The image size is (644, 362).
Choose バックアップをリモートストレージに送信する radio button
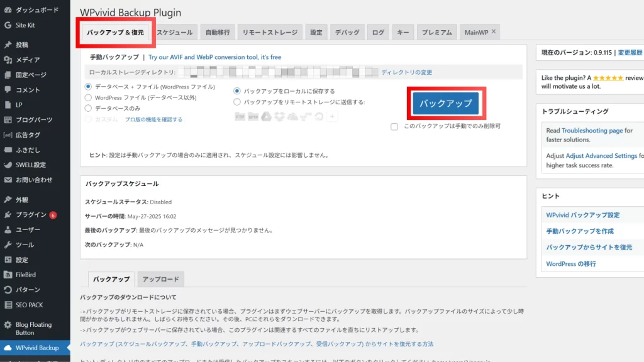[237, 102]
